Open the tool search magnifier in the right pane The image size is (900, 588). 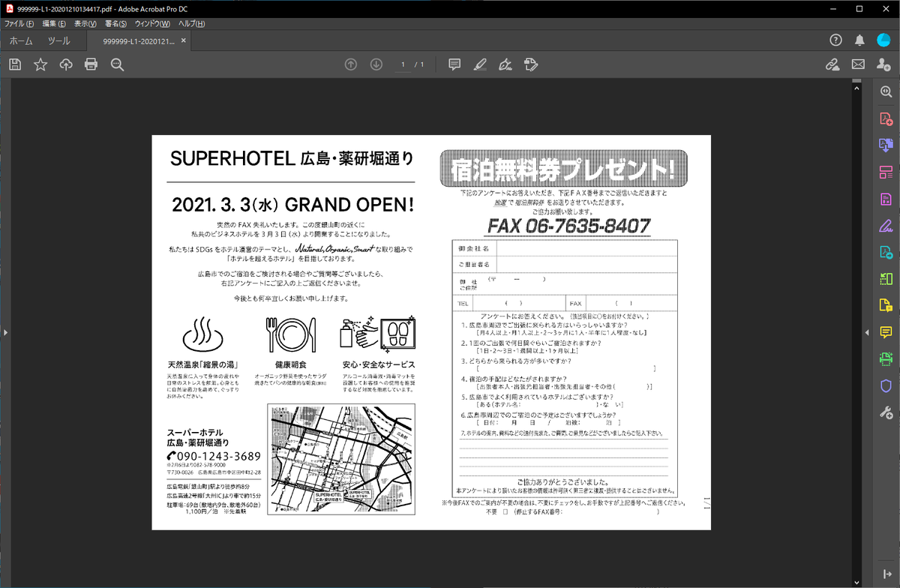(886, 91)
